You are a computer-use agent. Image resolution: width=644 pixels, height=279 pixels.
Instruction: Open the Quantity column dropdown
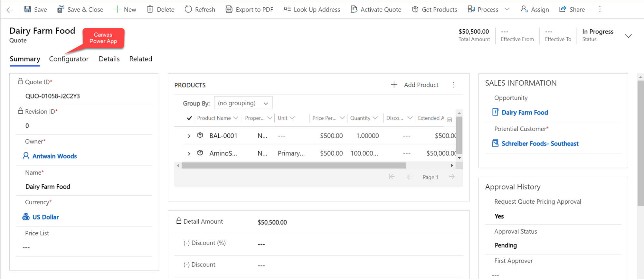(x=375, y=118)
